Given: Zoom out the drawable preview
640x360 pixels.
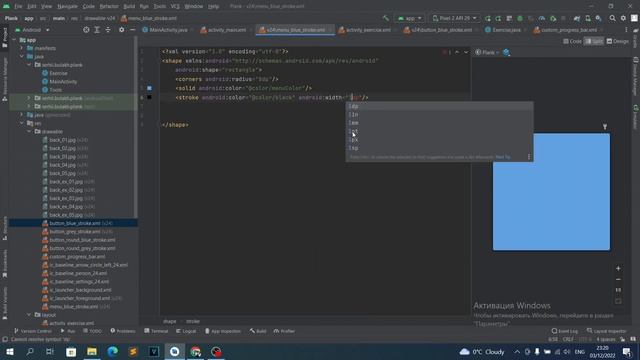Looking at the screenshot, I should 618,280.
